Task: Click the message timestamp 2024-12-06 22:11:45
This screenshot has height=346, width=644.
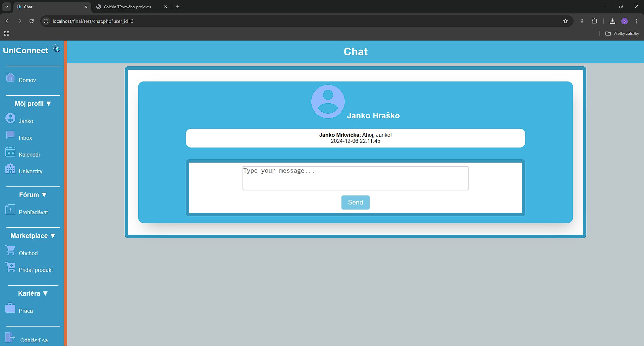Action: [356, 141]
